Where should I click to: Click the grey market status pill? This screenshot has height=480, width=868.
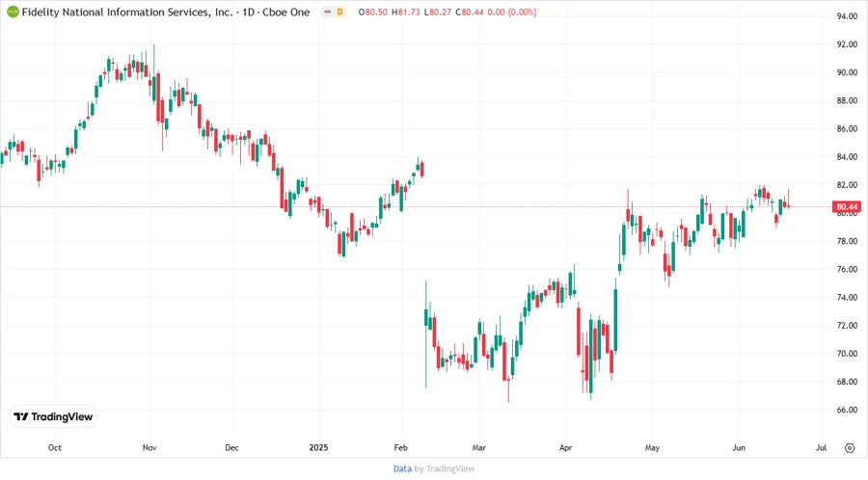coord(328,12)
